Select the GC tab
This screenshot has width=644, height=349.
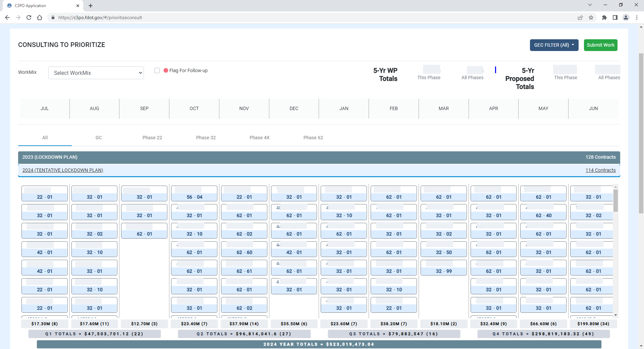[x=98, y=138]
